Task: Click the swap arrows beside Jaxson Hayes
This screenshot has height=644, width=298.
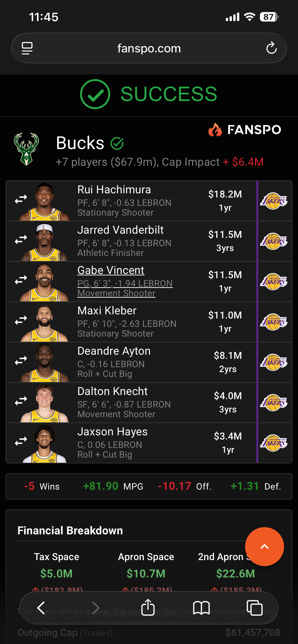Action: pos(21,441)
